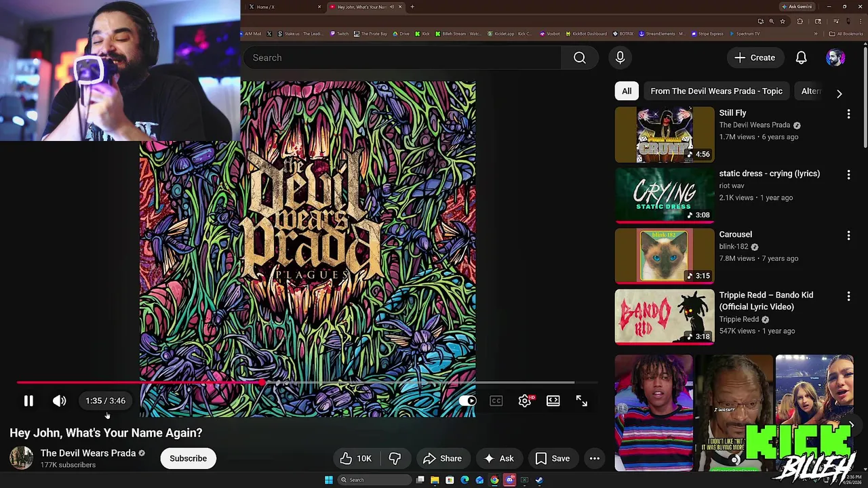Open the Microsoft Store taskbar icon
The width and height of the screenshot is (868, 488).
(x=450, y=480)
